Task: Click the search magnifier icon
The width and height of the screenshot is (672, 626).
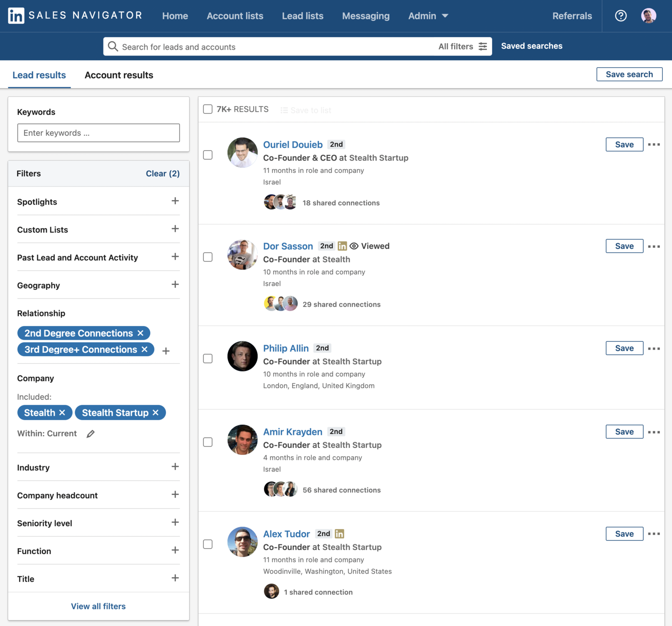Action: [x=113, y=46]
